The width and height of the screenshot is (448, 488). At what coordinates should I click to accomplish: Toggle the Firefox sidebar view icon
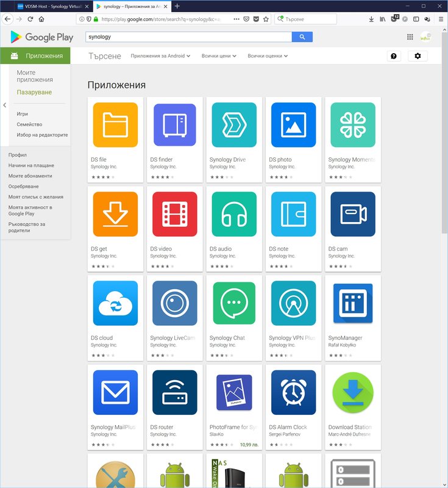point(416,19)
